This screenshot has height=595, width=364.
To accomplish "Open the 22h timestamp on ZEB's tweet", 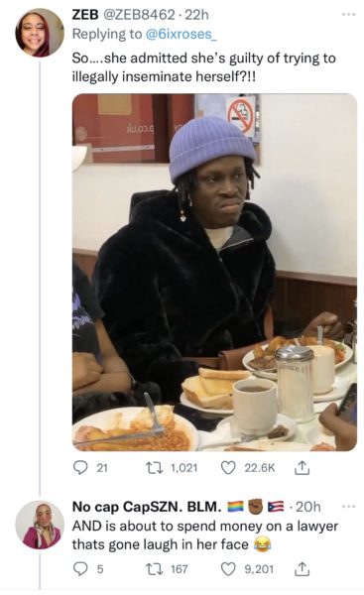I will (x=196, y=15).
